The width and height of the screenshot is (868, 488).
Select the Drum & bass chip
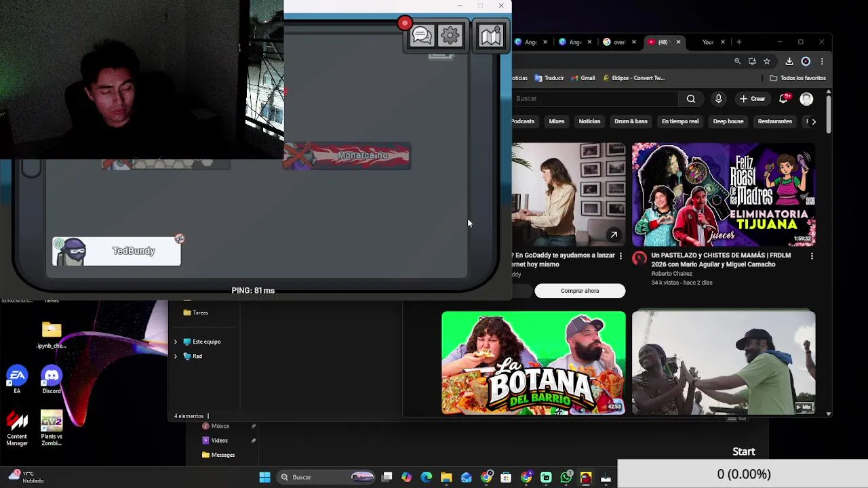pyautogui.click(x=631, y=121)
